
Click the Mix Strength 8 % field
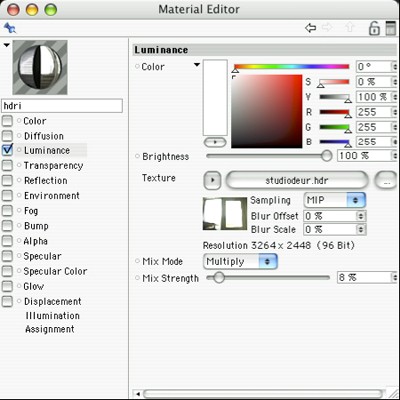365,277
